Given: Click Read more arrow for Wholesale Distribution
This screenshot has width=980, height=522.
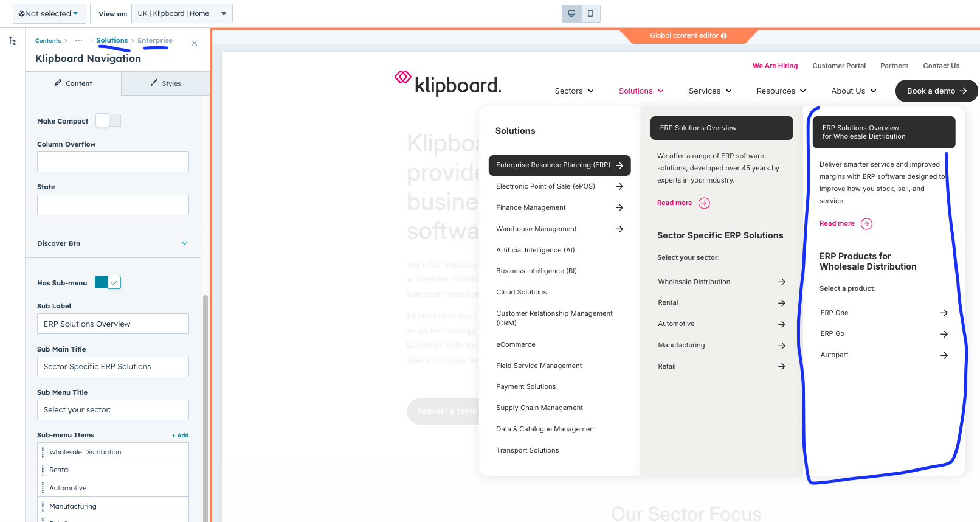Looking at the screenshot, I should click(867, 224).
